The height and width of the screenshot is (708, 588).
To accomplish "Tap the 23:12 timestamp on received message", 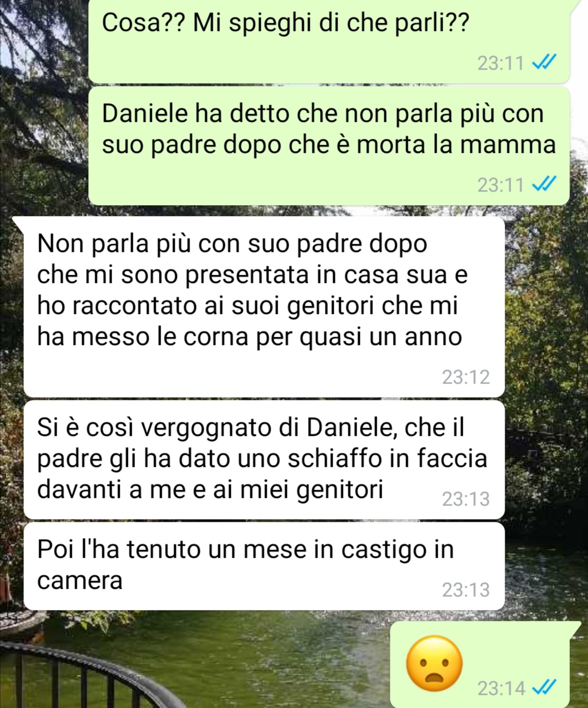I will pyautogui.click(x=465, y=377).
